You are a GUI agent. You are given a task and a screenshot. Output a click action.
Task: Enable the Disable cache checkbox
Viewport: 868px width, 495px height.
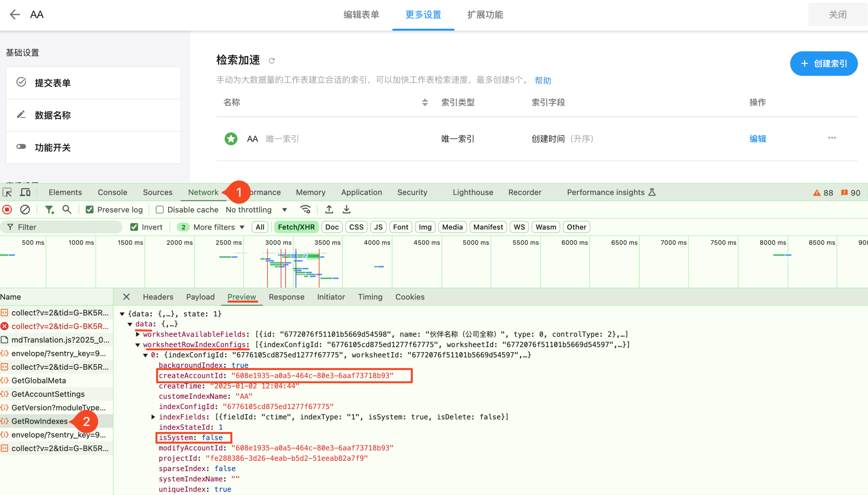[x=159, y=210]
